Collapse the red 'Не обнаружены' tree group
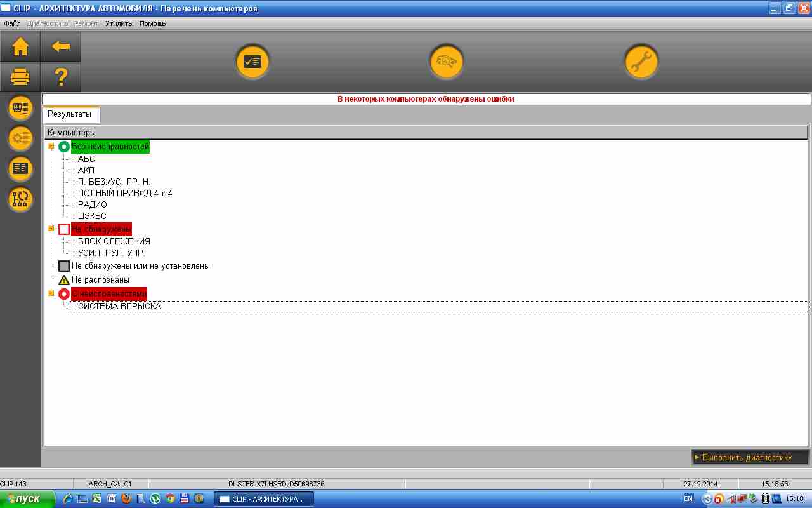The height and width of the screenshot is (508, 812). click(x=51, y=229)
